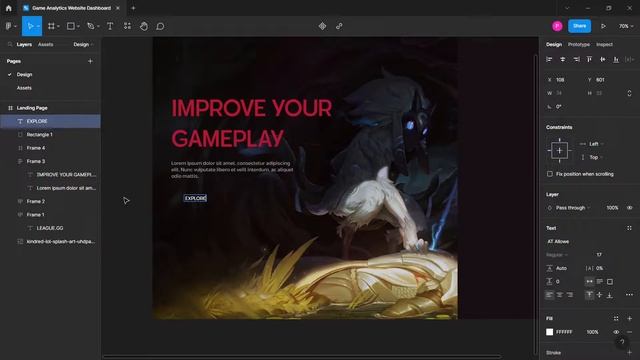The width and height of the screenshot is (640, 360).
Task: Select the Rectangle shape tool
Action: [71, 26]
